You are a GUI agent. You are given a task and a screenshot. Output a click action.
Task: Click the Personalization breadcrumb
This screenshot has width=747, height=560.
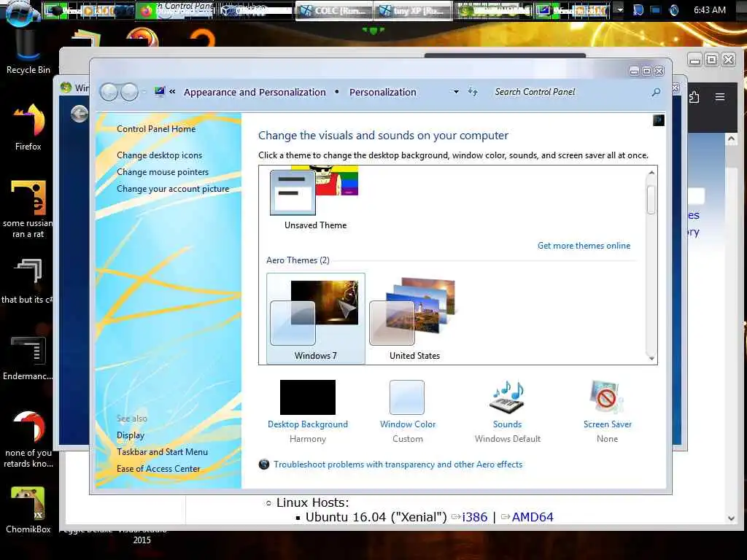[382, 92]
